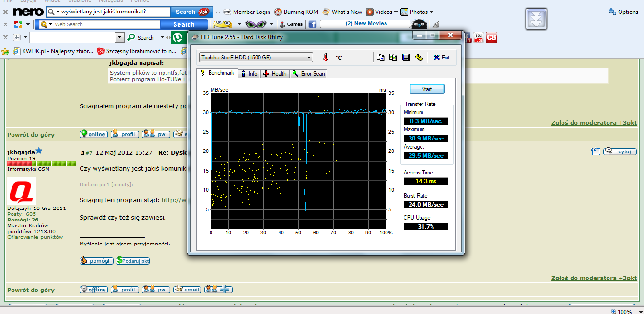Open Member Login in Nero toolbar
Viewport: 644px width, 314px height.
247,12
